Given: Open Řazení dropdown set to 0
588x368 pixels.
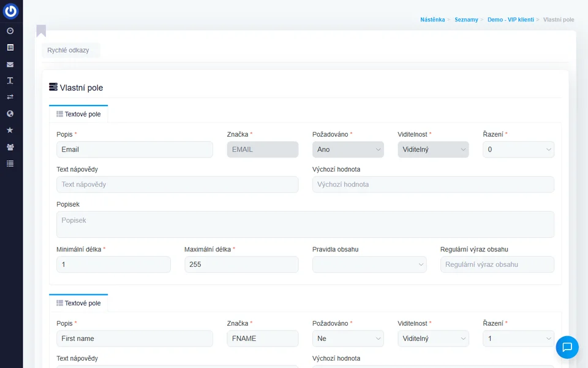Looking at the screenshot, I should tap(518, 150).
